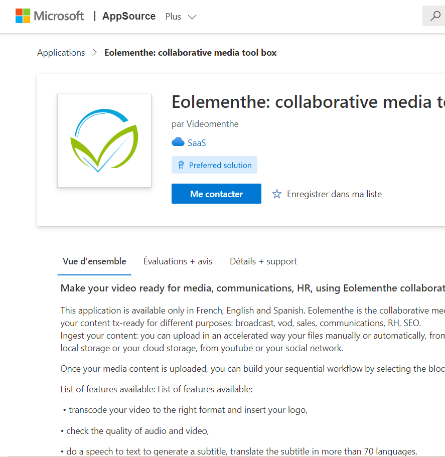Open the search magnifier icon
This screenshot has height=457, width=445.
click(435, 16)
